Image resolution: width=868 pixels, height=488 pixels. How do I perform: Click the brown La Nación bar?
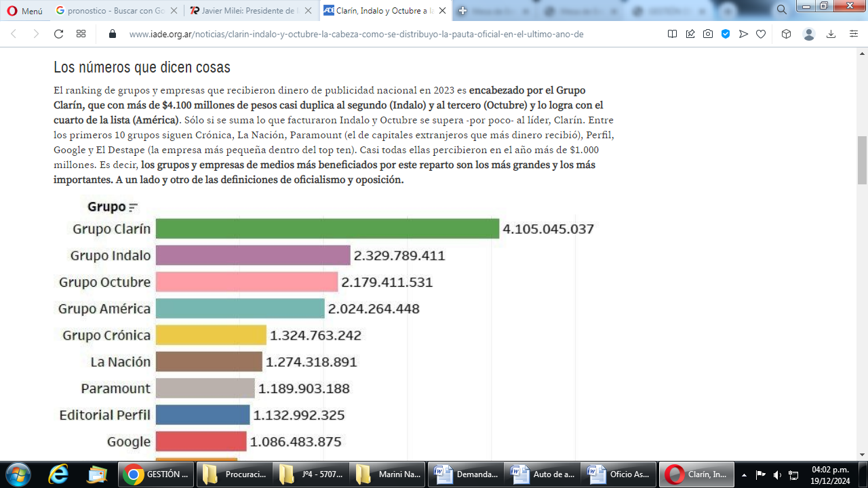coord(209,361)
